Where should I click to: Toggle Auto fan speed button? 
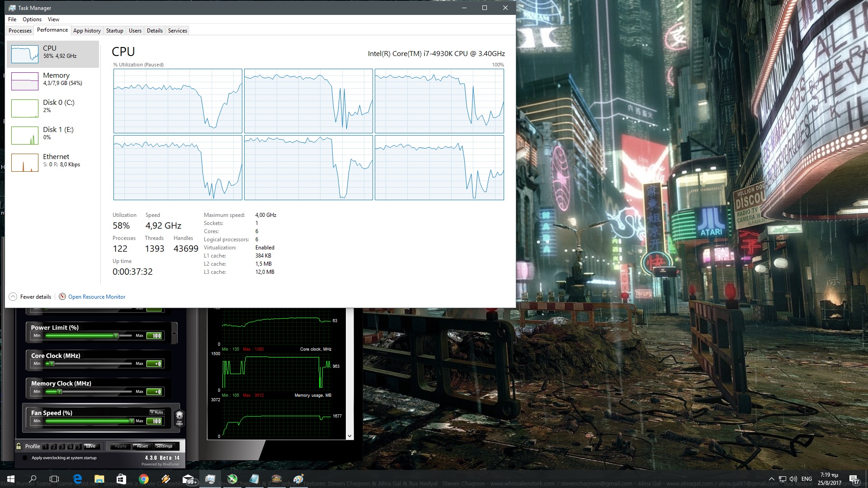point(157,412)
